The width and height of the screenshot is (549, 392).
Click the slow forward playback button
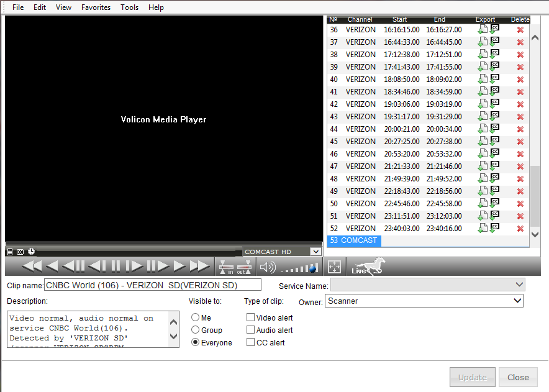point(158,267)
